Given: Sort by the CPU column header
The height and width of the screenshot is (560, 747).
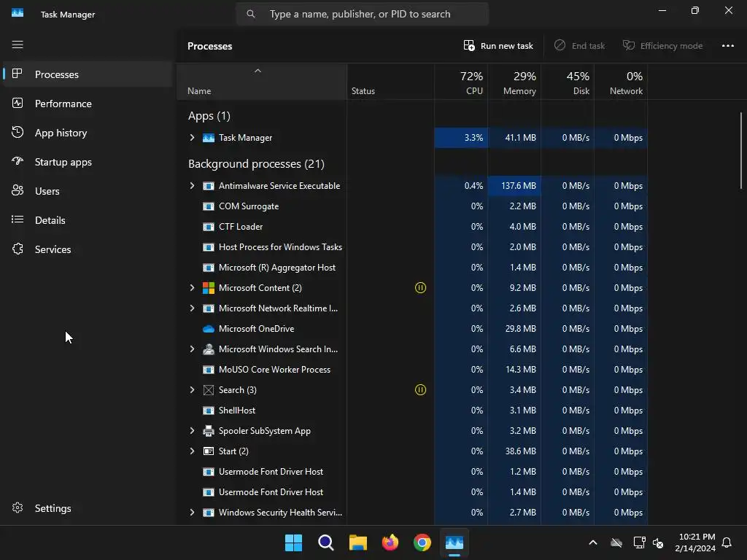Looking at the screenshot, I should (461, 82).
